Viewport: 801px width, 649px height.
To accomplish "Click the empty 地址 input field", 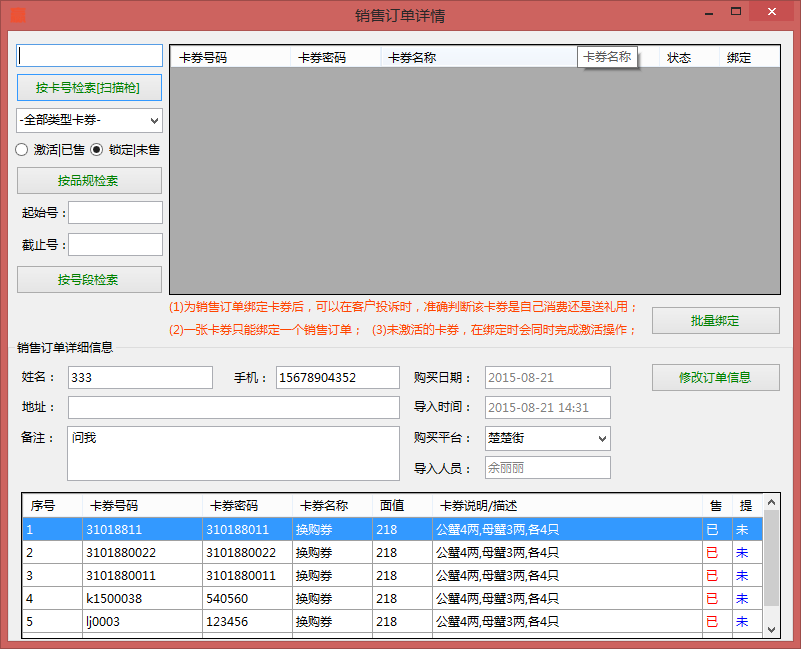I will 234,408.
